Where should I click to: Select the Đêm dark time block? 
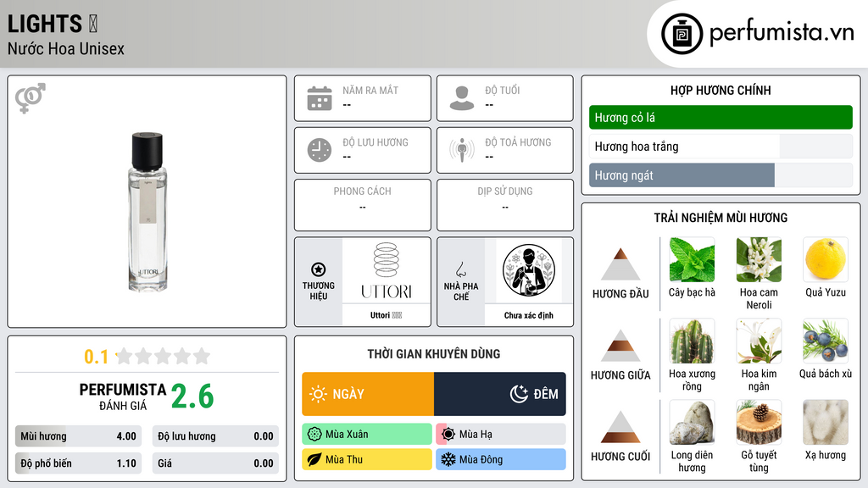pos(500,394)
